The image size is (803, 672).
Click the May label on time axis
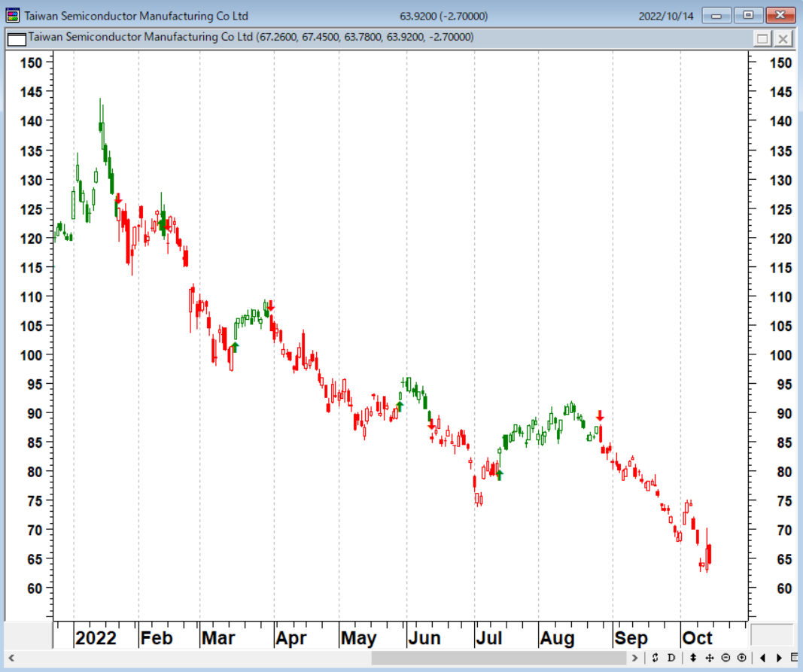(x=358, y=638)
